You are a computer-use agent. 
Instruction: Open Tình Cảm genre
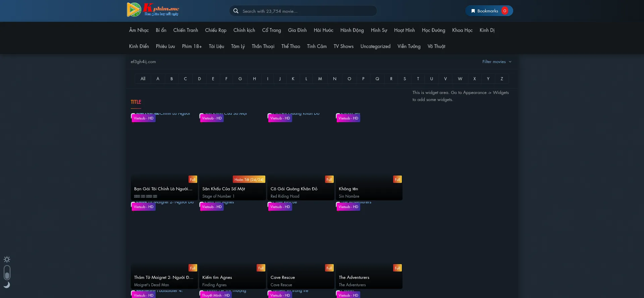317,46
